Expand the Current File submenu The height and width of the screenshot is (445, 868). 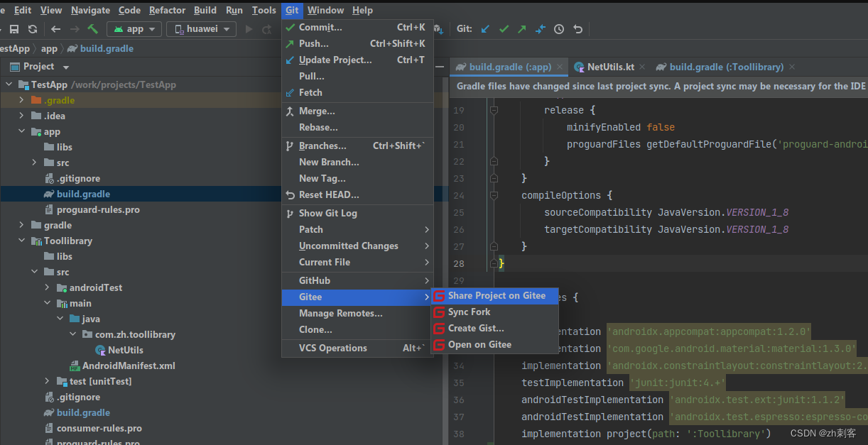tap(357, 262)
